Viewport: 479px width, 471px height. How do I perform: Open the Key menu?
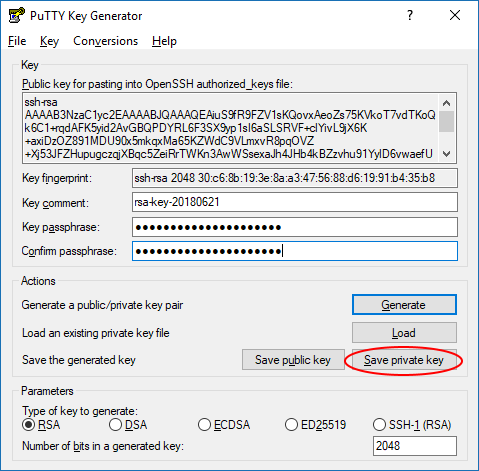[49, 41]
